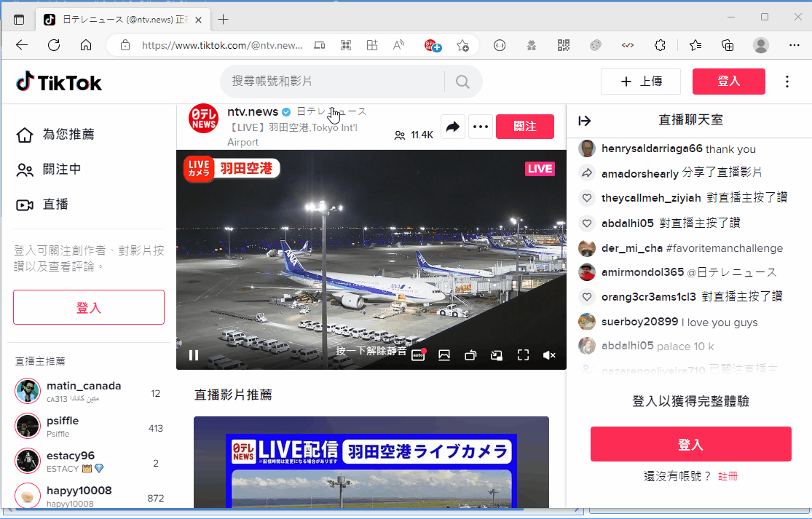Click henrysaldarriaga66 in chat
The height and width of the screenshot is (519, 812).
pos(652,148)
